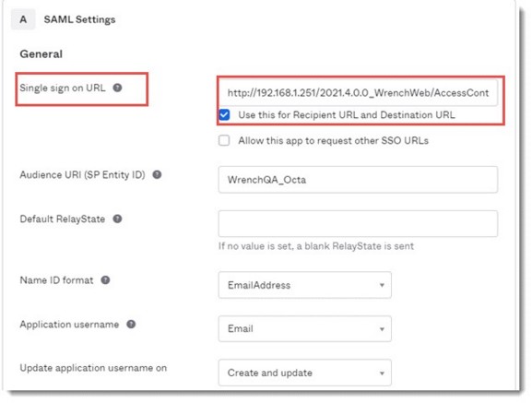The width and height of the screenshot is (532, 403).
Task: Click dropdown arrow of EmailAddress field
Action: pos(382,285)
